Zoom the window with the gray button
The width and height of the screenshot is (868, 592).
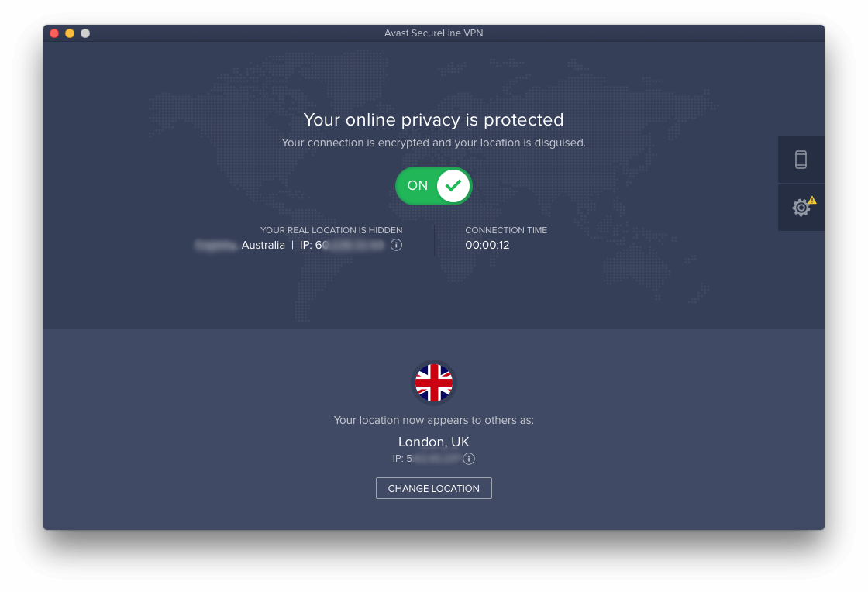click(x=85, y=33)
